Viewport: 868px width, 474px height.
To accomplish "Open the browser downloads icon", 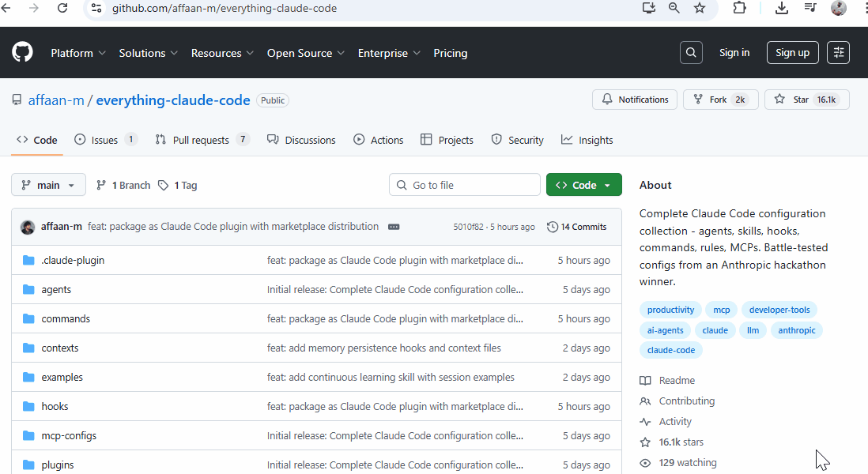I will (x=781, y=8).
